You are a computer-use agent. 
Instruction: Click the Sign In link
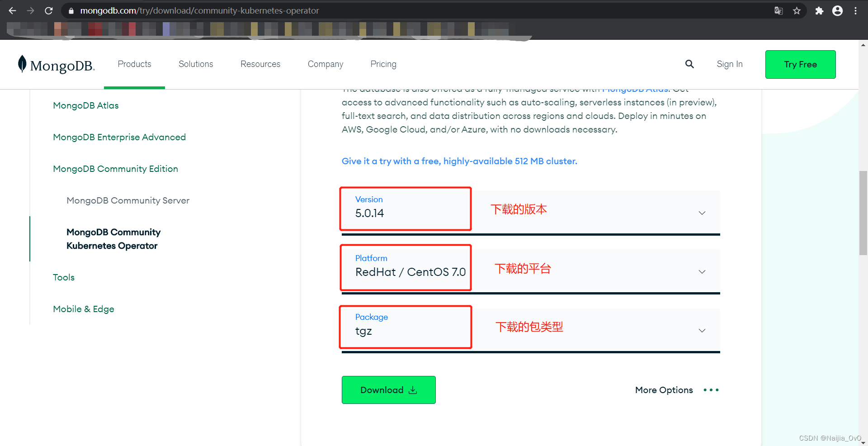[x=730, y=64]
